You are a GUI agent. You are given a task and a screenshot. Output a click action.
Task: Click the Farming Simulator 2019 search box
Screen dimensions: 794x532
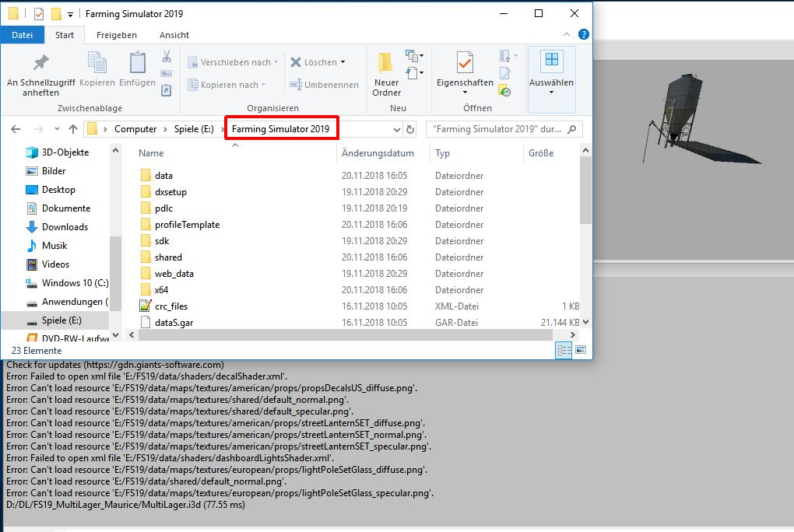(x=504, y=129)
